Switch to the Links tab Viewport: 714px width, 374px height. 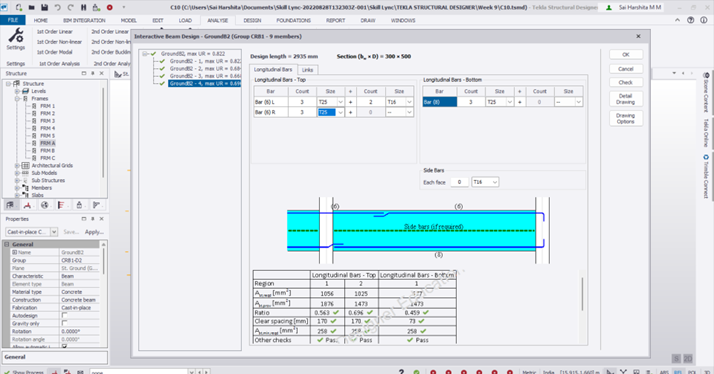307,70
